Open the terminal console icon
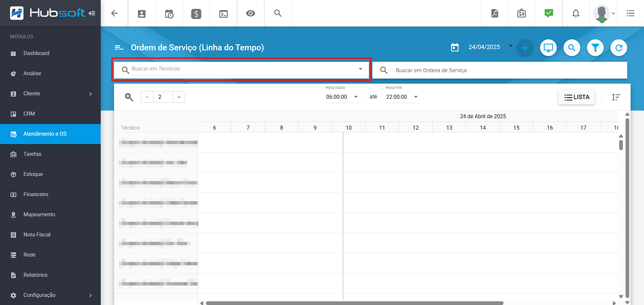Image resolution: width=644 pixels, height=305 pixels. point(223,14)
